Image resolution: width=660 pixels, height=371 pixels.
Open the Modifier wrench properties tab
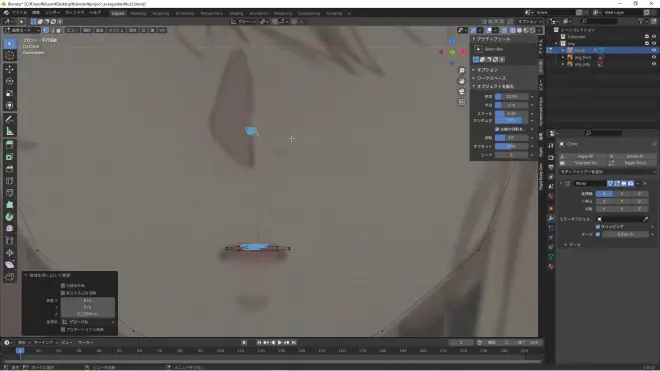551,218
